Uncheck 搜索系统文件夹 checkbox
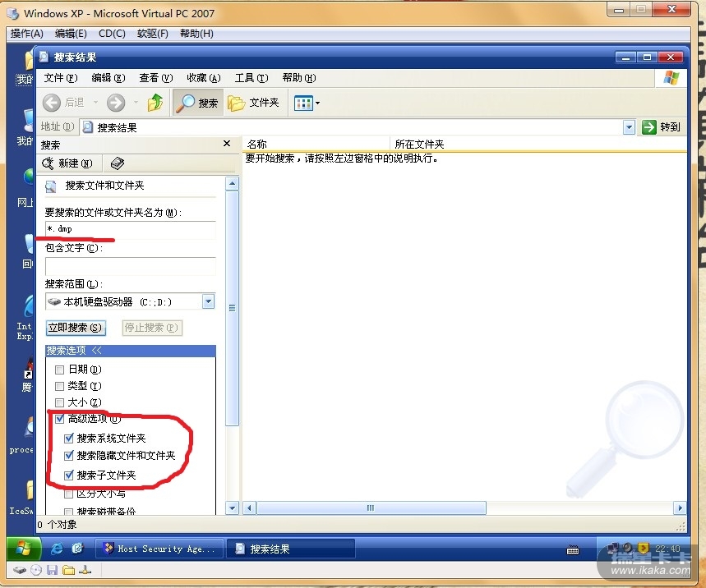 69,439
